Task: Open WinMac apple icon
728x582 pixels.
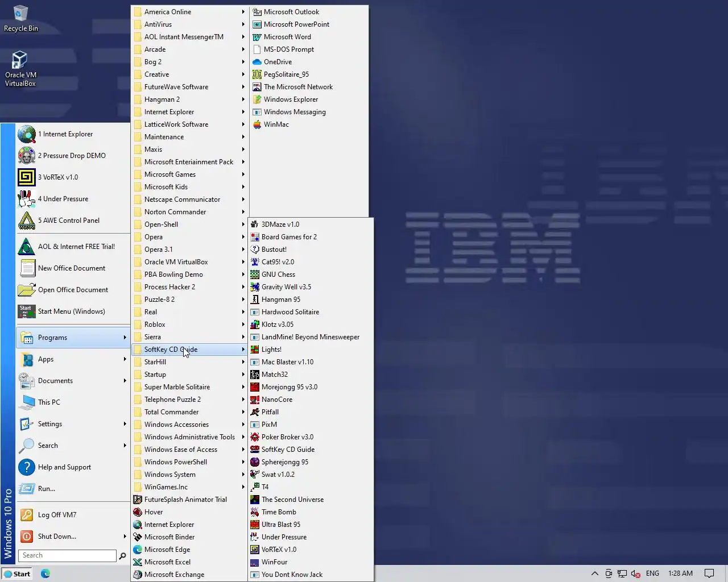Action: click(257, 124)
